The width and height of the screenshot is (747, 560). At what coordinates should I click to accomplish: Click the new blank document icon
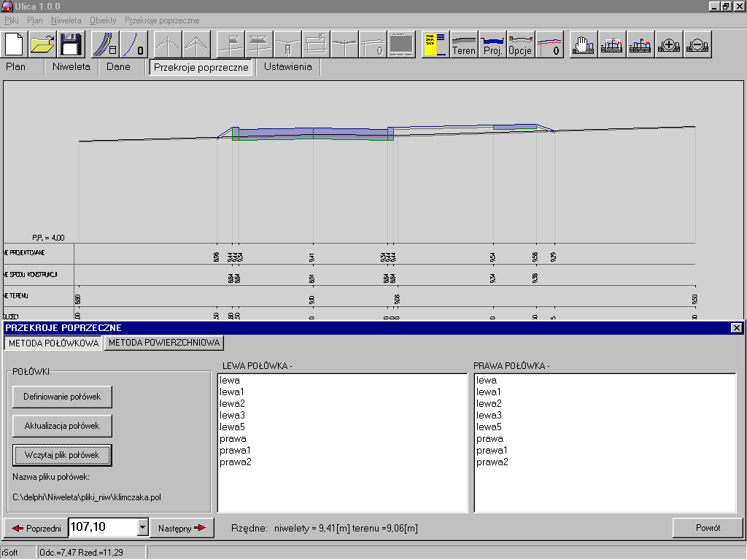[15, 44]
